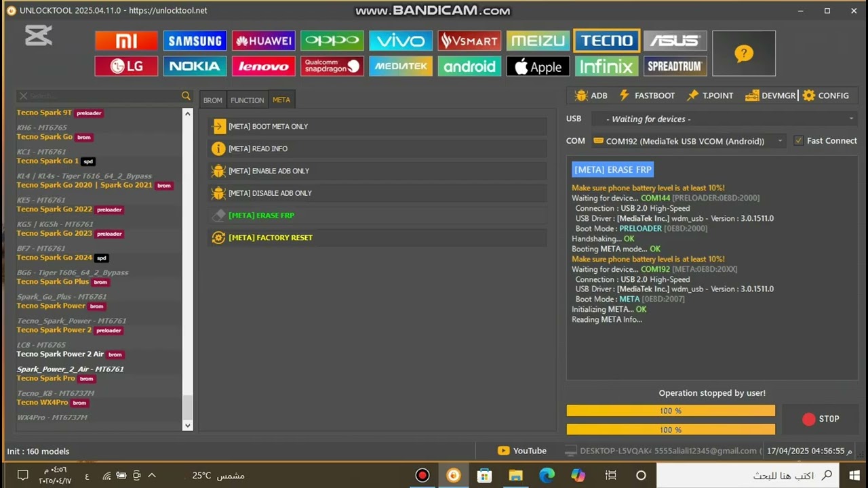Launch Microsoft Edge from taskbar

(547, 475)
